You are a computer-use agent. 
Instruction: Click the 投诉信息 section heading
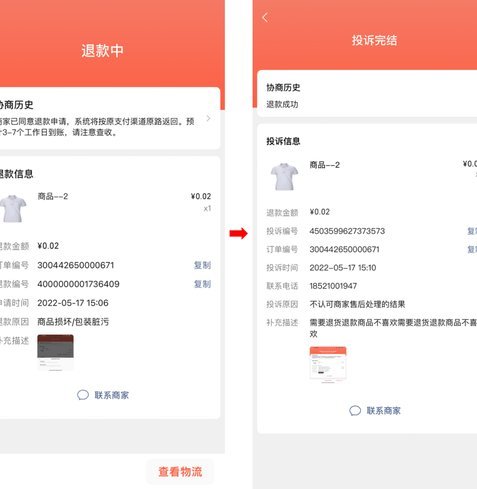(283, 141)
